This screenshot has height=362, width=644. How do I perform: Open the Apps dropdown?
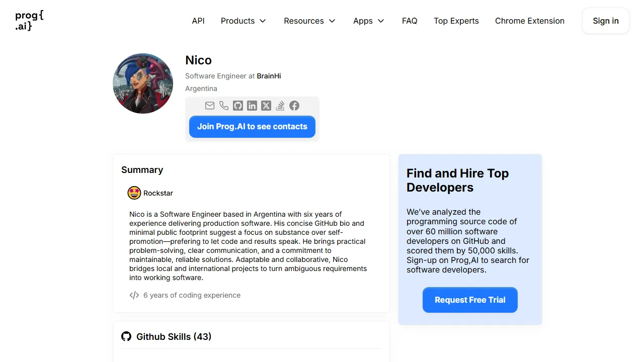(368, 21)
